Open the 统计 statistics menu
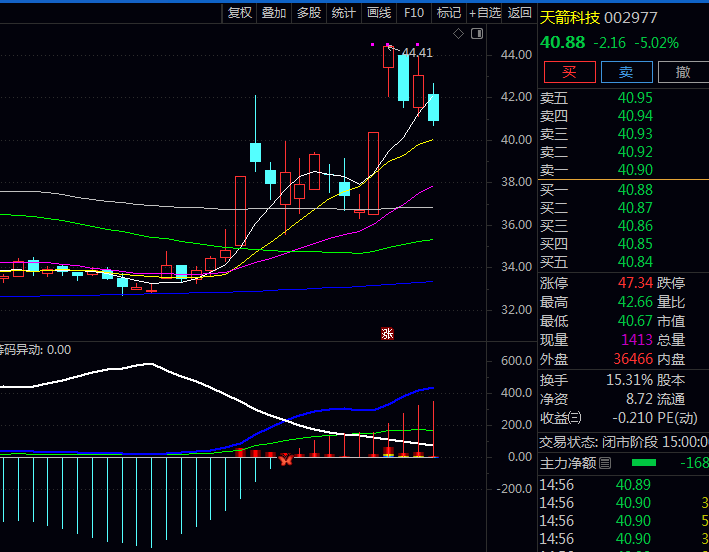Screen dimensions: 709x552 pyautogui.click(x=343, y=13)
